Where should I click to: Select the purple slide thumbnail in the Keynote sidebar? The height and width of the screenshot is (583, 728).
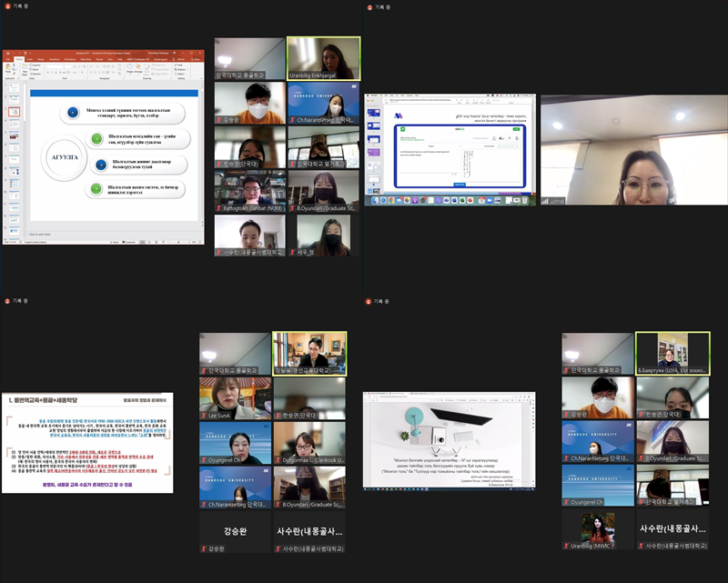[374, 152]
